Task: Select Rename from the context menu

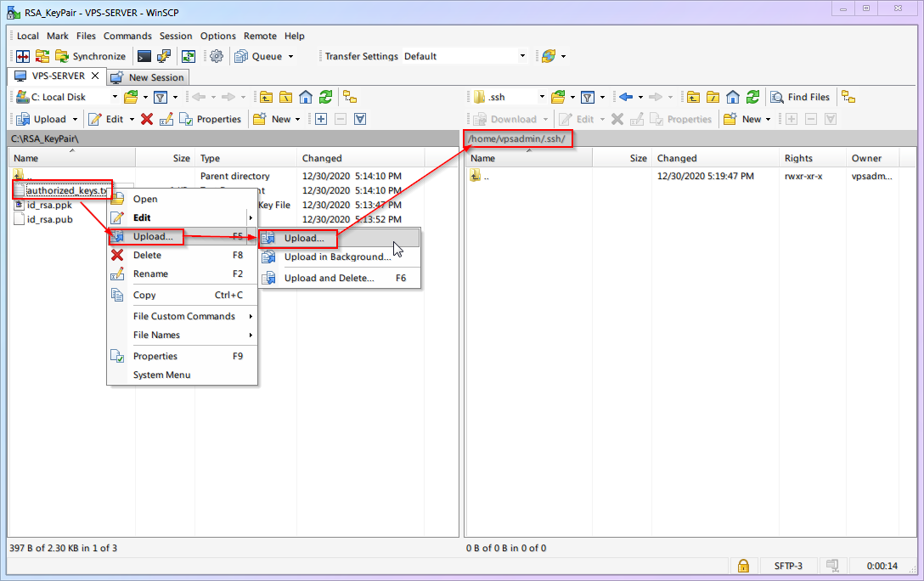Action: [150, 274]
